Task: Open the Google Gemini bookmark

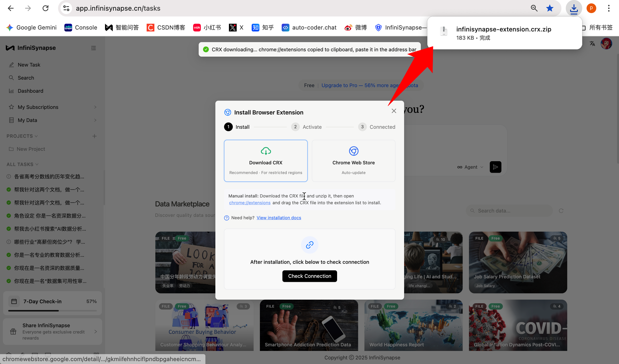Action: point(31,28)
